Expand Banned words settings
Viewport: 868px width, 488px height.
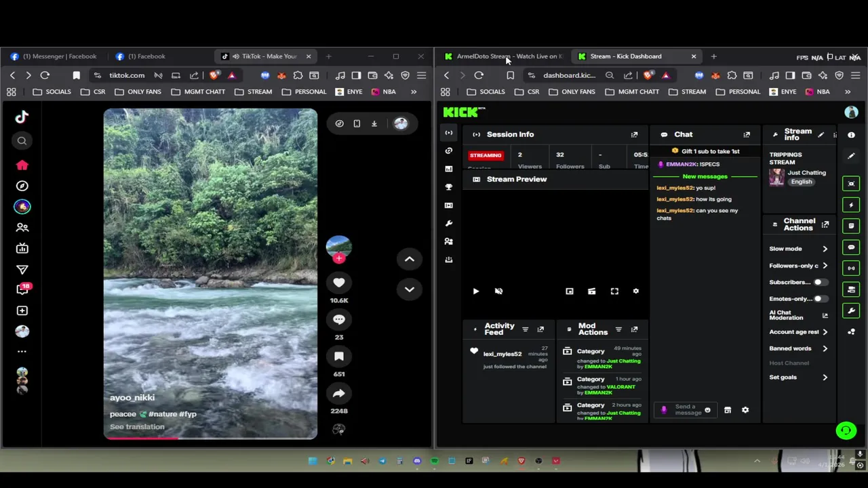coord(799,348)
